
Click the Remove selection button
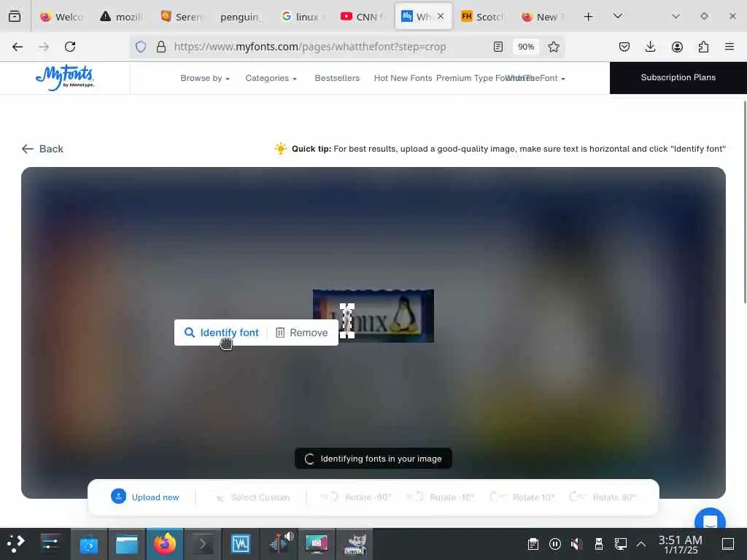click(x=302, y=332)
